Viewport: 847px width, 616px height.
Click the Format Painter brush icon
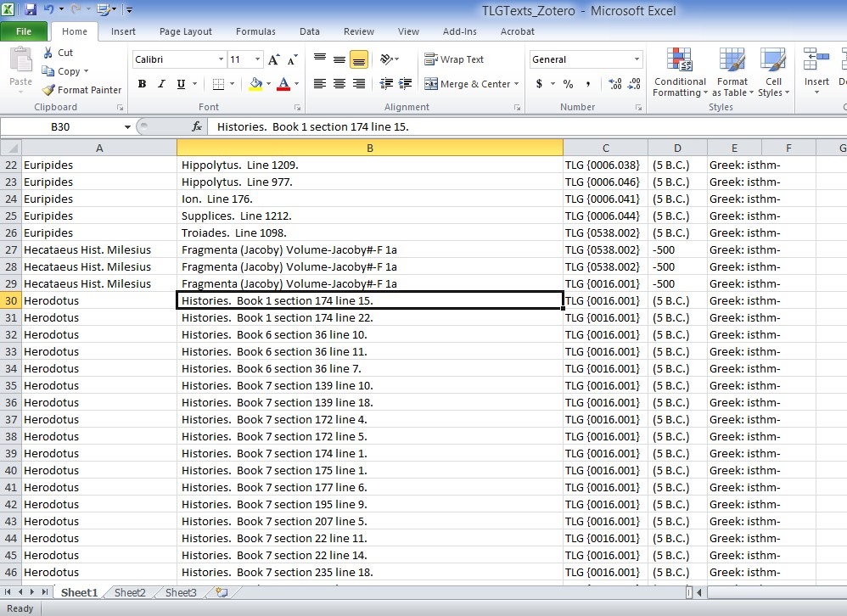(49, 90)
